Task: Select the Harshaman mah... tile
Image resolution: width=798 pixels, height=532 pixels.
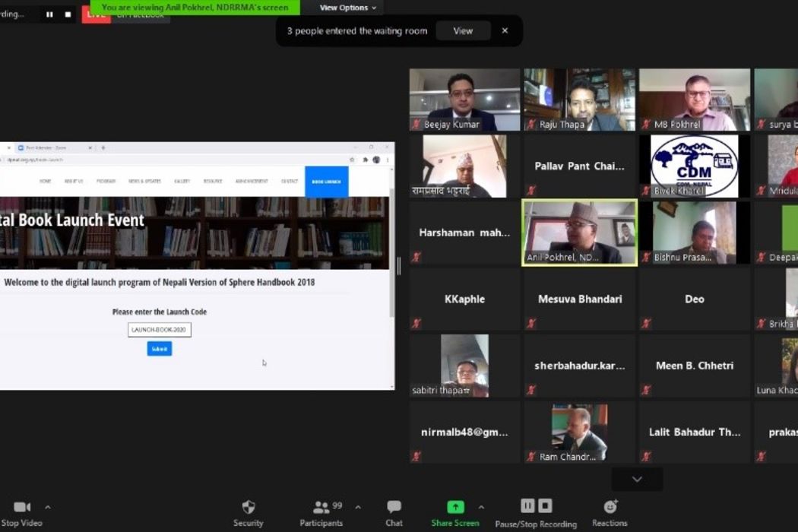Action: click(x=464, y=233)
